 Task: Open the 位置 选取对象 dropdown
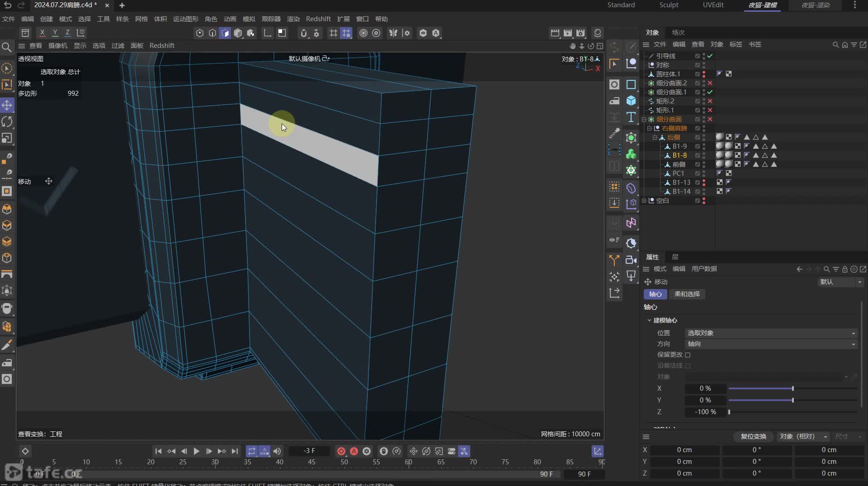pos(771,333)
